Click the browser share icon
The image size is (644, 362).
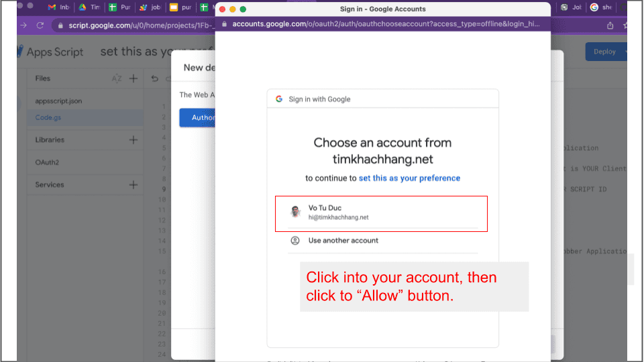click(610, 25)
